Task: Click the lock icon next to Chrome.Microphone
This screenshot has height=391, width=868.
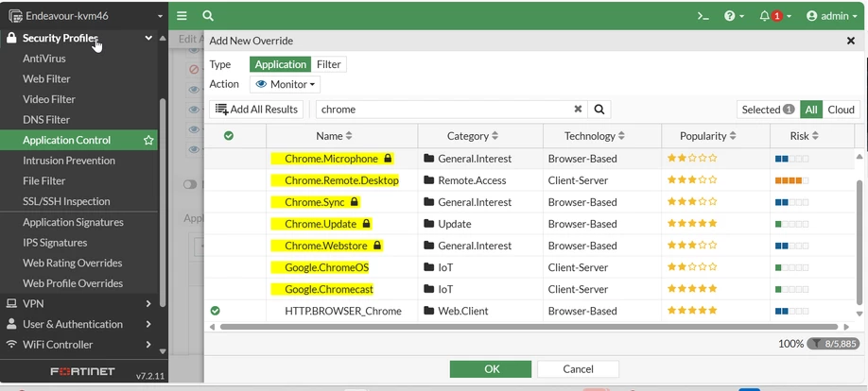Action: click(388, 159)
